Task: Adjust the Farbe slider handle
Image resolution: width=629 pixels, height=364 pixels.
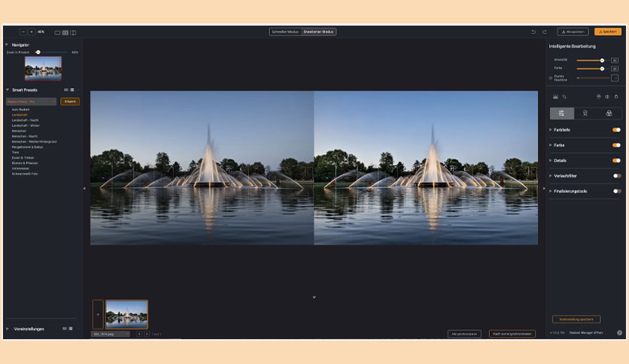Action: tap(602, 69)
